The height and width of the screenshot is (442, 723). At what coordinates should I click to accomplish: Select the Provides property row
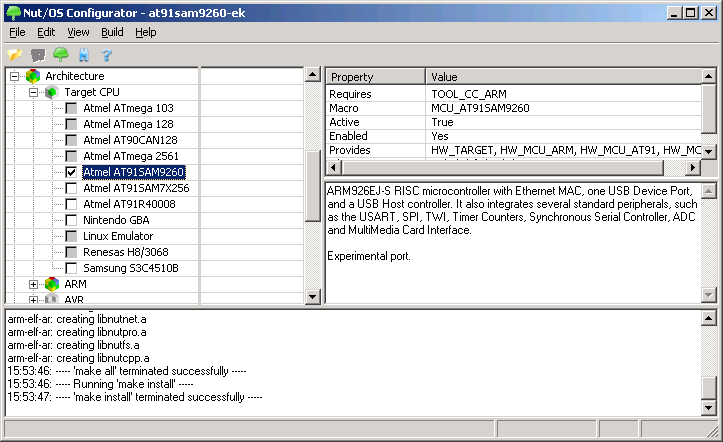pyautogui.click(x=514, y=150)
